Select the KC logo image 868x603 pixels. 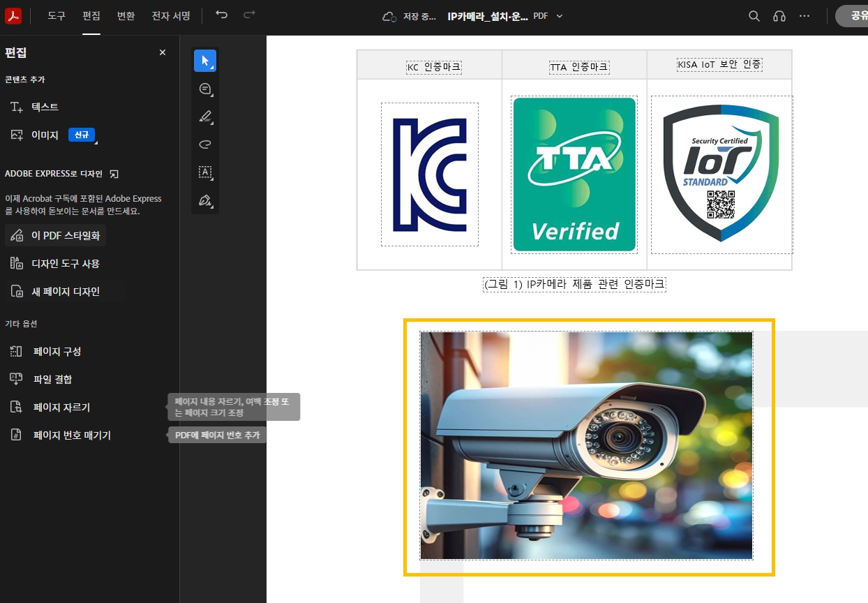click(430, 174)
